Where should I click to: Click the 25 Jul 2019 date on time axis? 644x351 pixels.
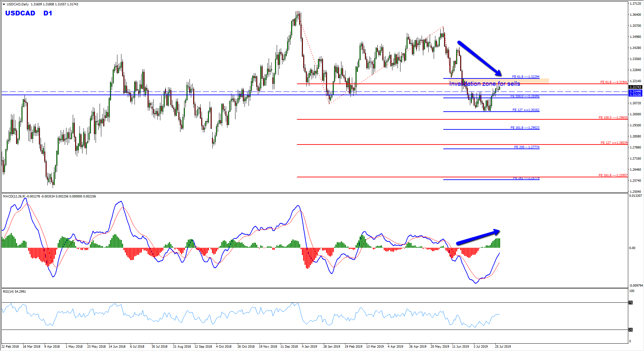point(503,347)
